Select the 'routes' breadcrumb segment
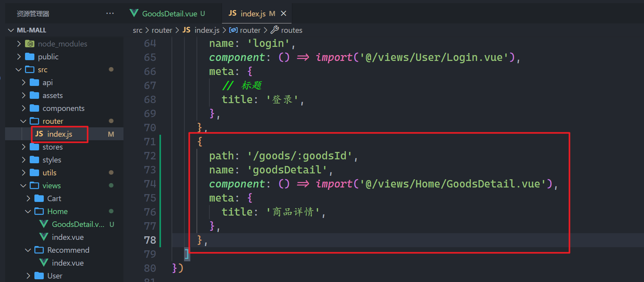The height and width of the screenshot is (282, 644). coord(292,30)
